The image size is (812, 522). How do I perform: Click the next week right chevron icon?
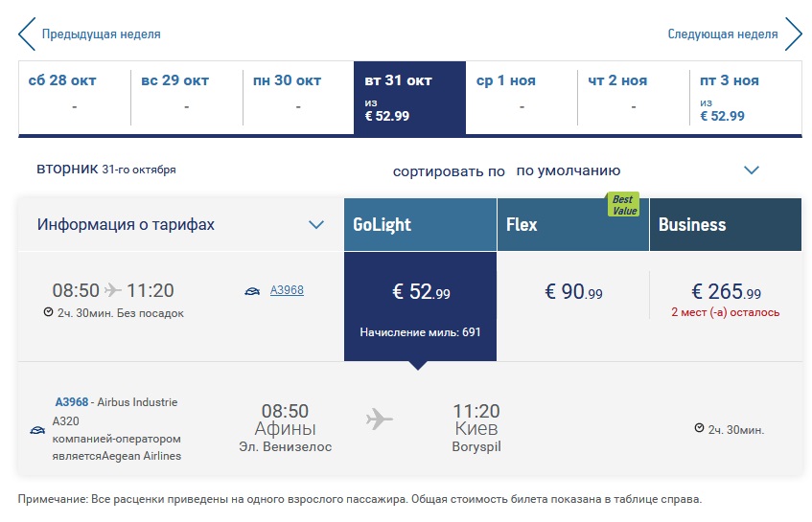pos(793,34)
